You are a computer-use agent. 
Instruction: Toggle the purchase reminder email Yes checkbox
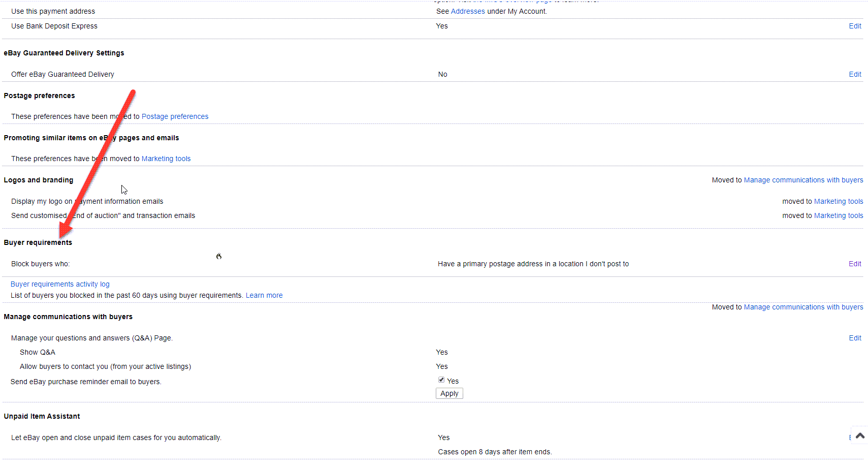pos(441,380)
